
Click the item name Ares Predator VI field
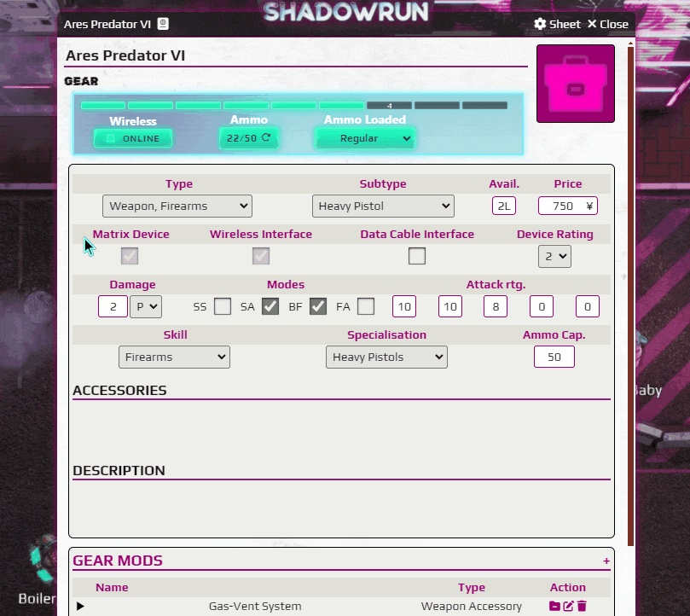tap(296, 56)
